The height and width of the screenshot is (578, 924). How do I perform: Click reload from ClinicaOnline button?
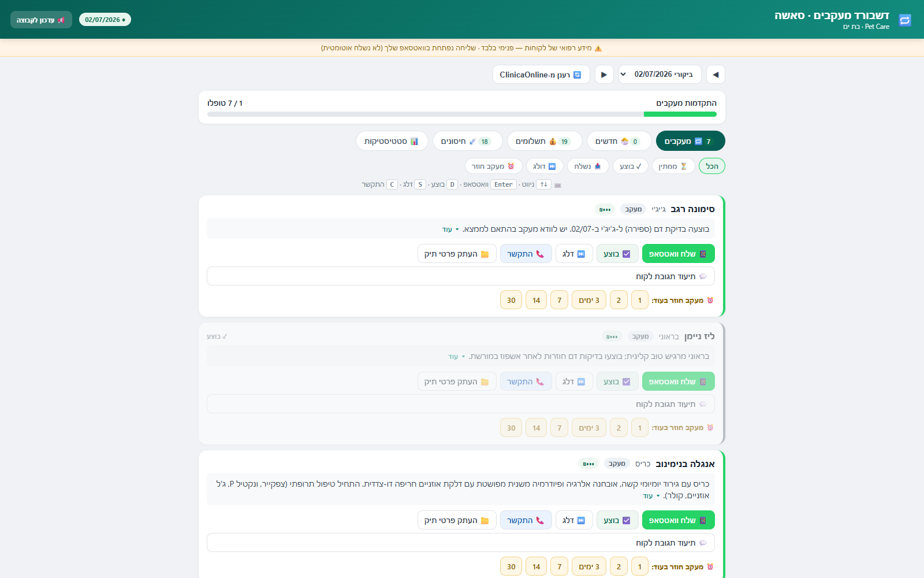pyautogui.click(x=541, y=75)
